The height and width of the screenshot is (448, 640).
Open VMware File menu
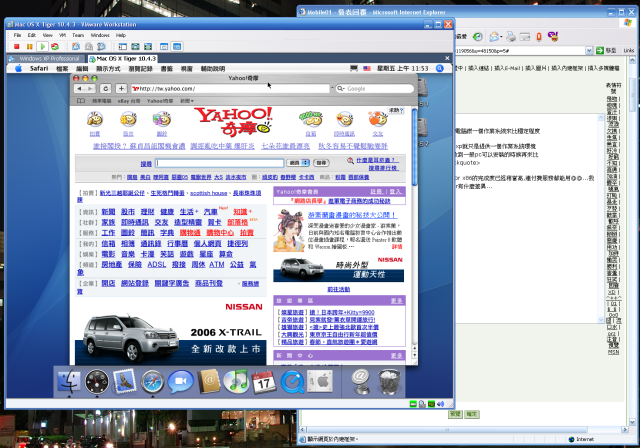(17, 35)
